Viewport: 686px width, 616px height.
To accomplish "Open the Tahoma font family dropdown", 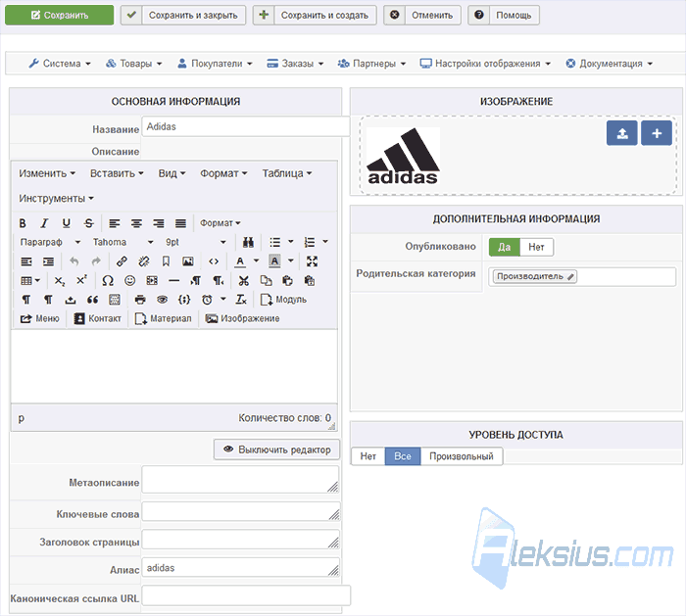I will [122, 242].
